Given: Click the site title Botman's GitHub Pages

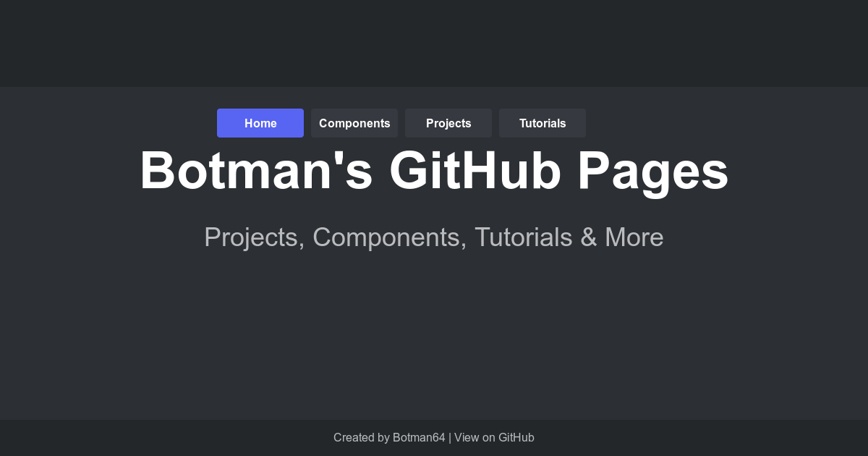Looking at the screenshot, I should tap(434, 172).
